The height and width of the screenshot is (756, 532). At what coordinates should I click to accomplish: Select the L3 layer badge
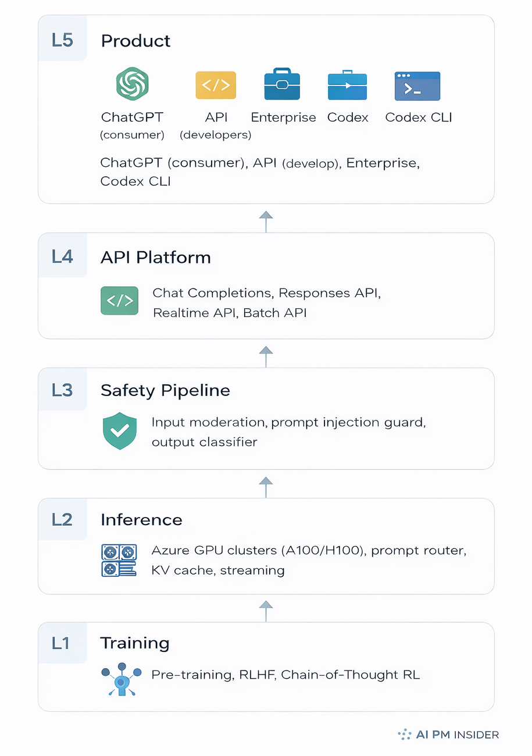coord(62,390)
